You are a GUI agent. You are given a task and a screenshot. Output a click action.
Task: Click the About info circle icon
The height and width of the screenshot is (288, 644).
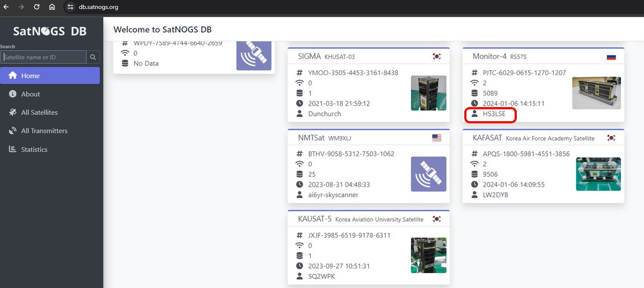click(x=13, y=94)
